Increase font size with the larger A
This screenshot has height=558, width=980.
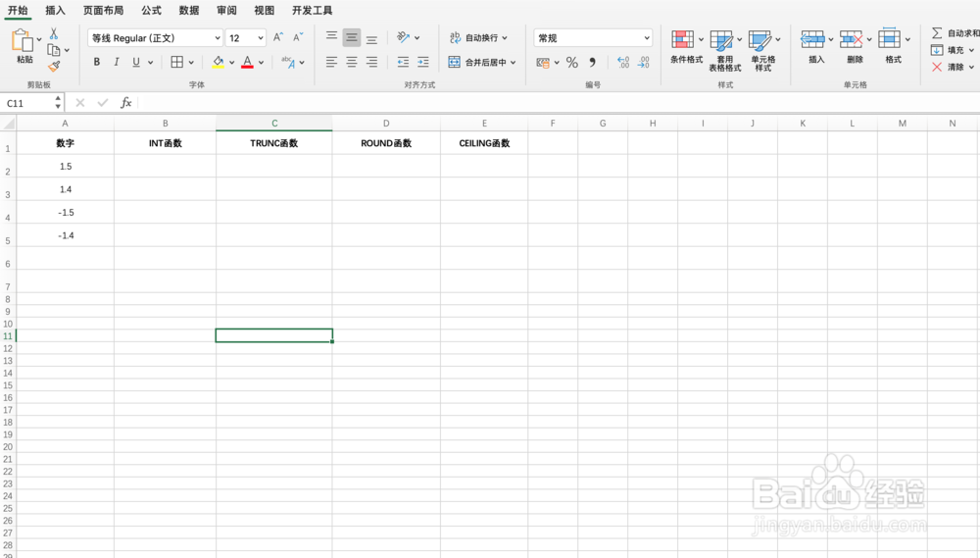point(278,37)
